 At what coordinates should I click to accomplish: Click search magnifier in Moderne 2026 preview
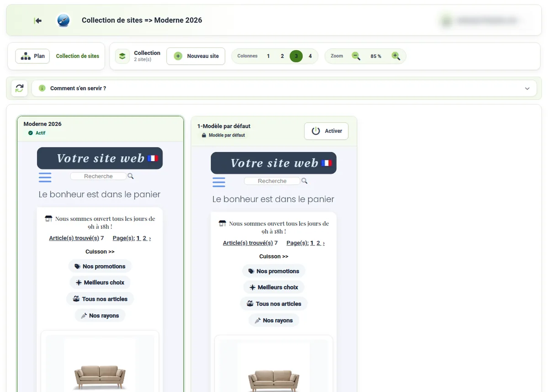coord(131,176)
